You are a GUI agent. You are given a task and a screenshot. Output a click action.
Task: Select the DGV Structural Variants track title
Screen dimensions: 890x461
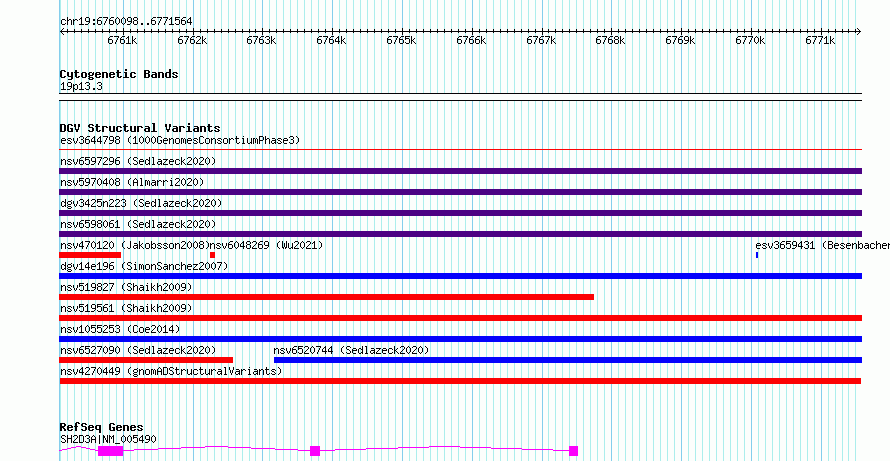(140, 128)
